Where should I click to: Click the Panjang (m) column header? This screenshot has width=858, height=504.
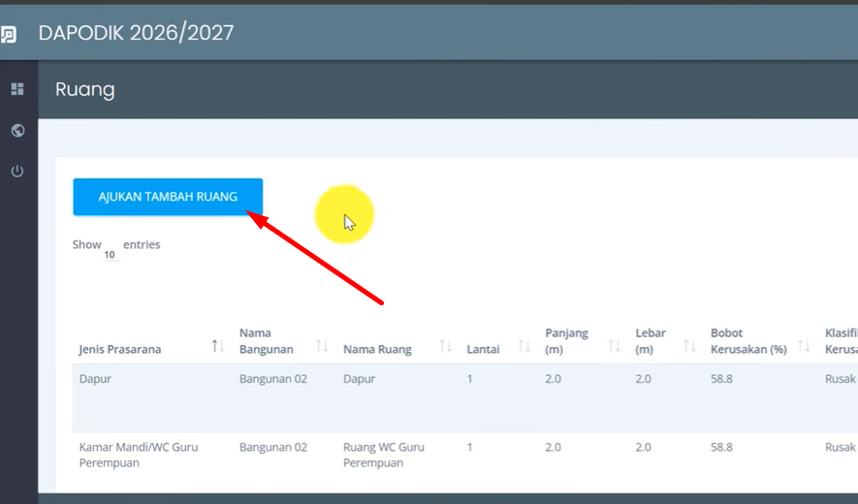point(566,341)
